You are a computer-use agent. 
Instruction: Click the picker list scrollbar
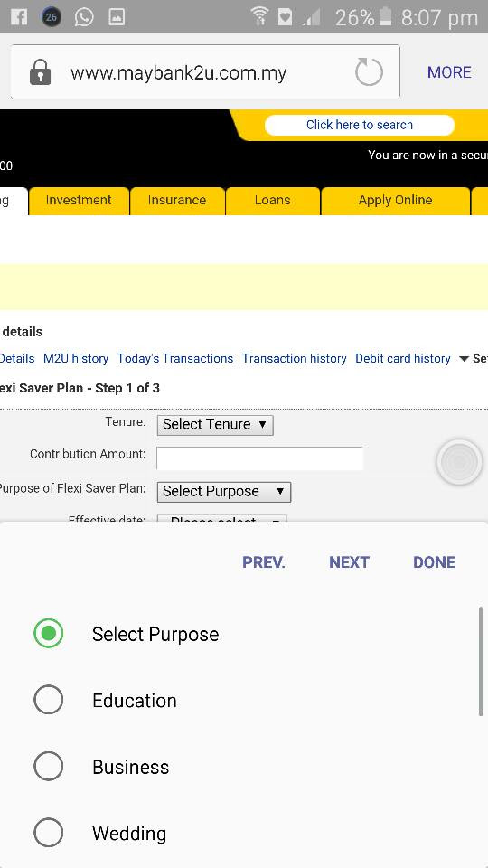[482, 661]
